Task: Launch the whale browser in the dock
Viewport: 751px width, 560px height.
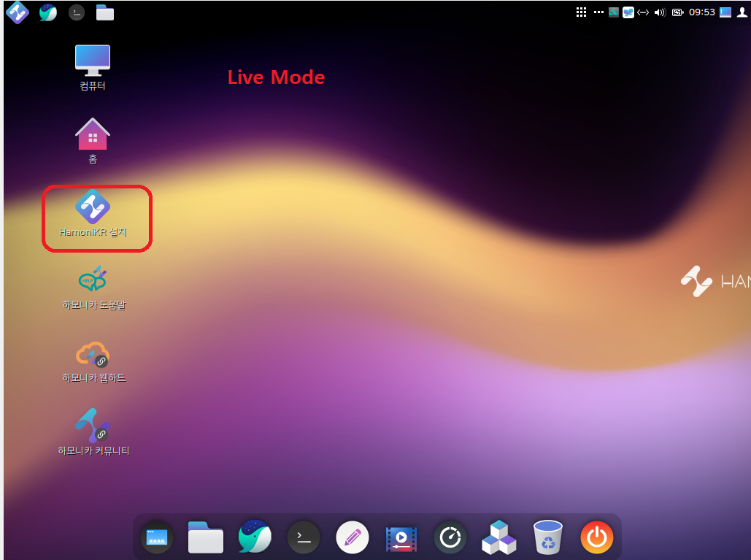Action: [x=255, y=537]
